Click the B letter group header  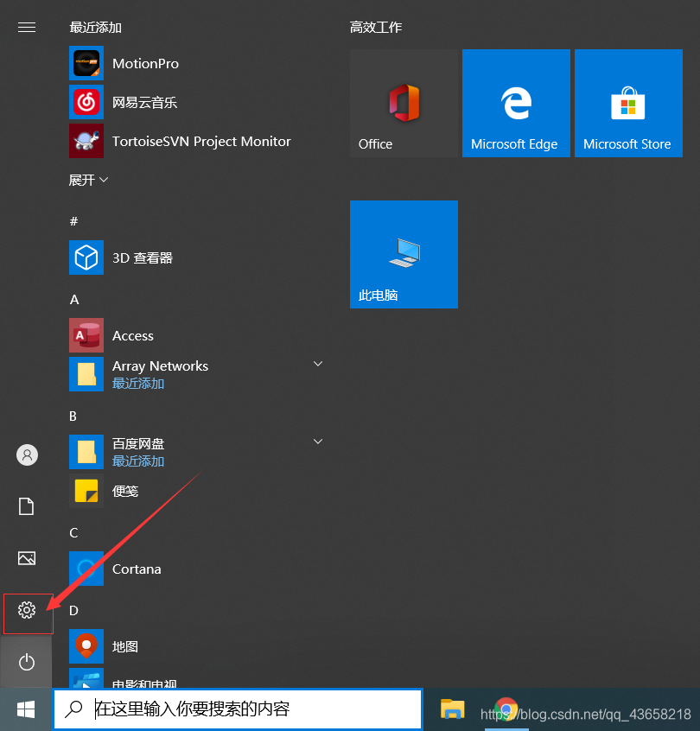point(73,416)
